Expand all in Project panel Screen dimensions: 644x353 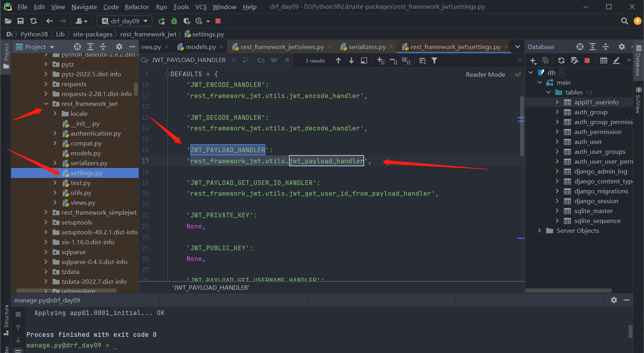(x=90, y=47)
